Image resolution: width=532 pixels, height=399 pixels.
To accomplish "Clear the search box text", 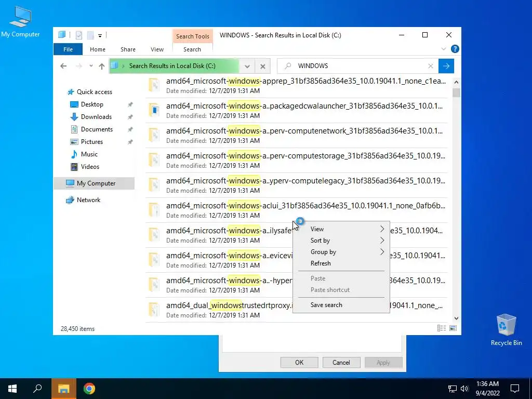I will click(x=431, y=66).
